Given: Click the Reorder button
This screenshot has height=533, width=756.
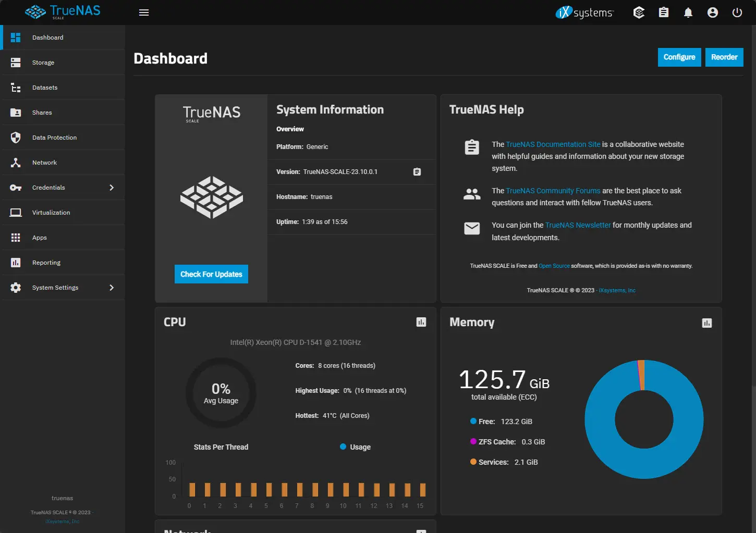Looking at the screenshot, I should pyautogui.click(x=724, y=57).
